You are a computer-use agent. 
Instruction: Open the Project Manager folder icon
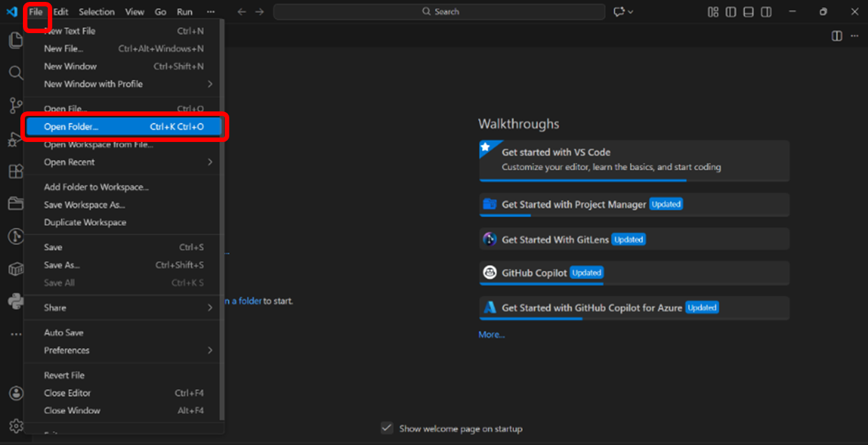(x=15, y=204)
